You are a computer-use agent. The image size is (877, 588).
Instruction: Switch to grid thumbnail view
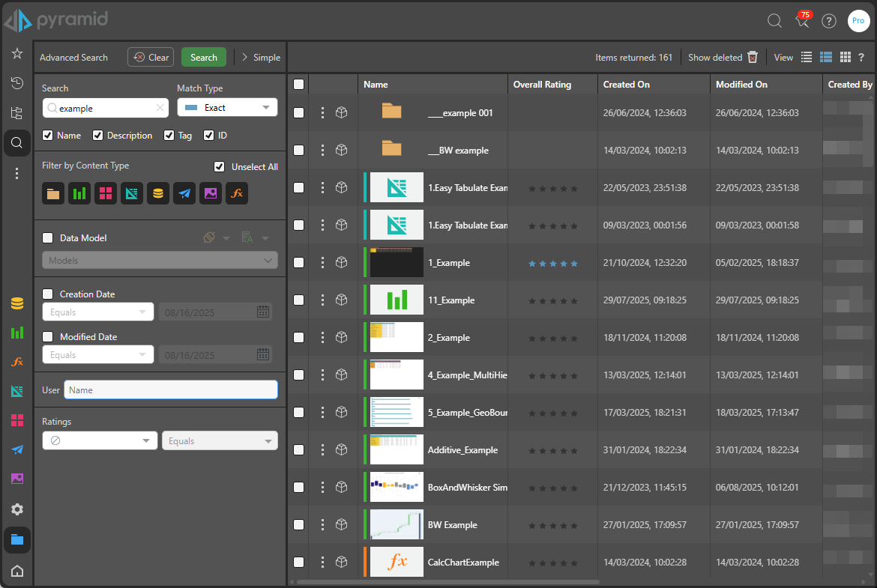coord(845,58)
